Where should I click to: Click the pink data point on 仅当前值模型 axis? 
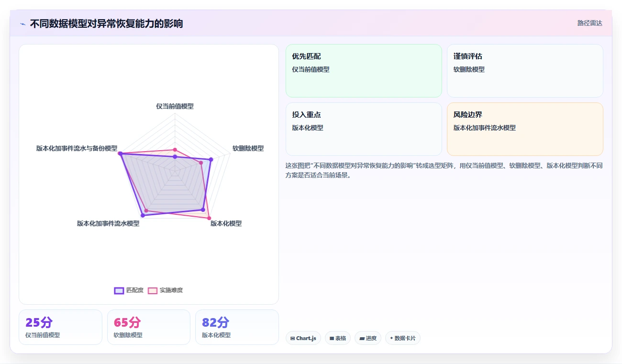click(x=175, y=150)
